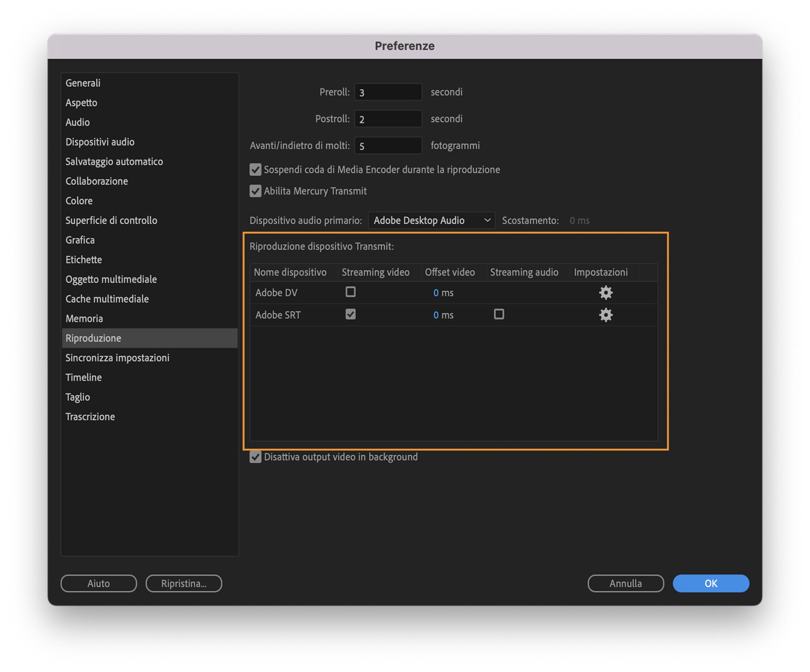Image resolution: width=810 pixels, height=672 pixels.
Task: Toggle Sospendi coda di Media Encoder checkbox
Action: click(255, 170)
